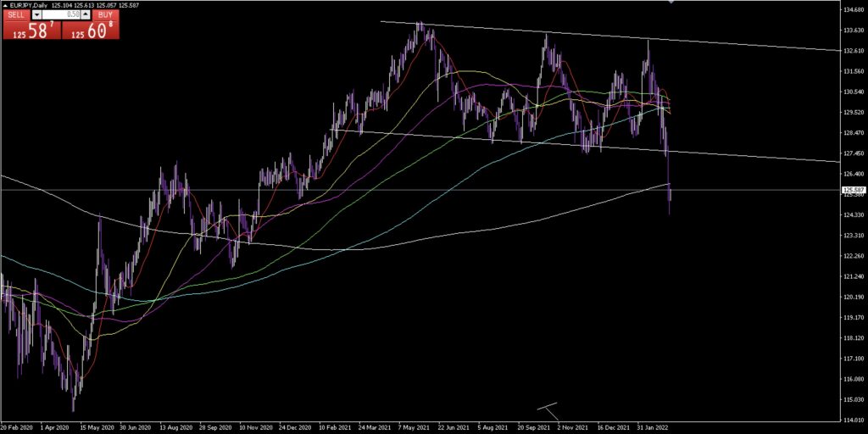Viewport: 868px width, 434px height.
Task: Collapse the one-click trading panel triangle
Action: [x=5, y=6]
